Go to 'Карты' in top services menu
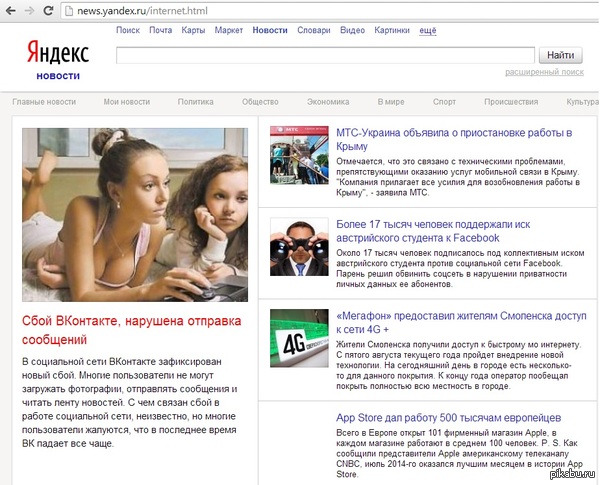Viewport: 600px width, 485px height. (193, 30)
